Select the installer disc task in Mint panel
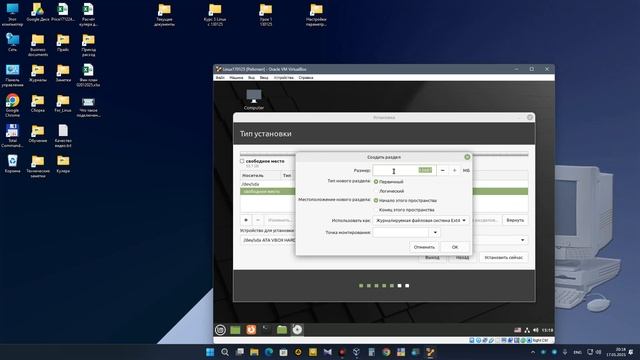640x360 pixels. point(297,330)
